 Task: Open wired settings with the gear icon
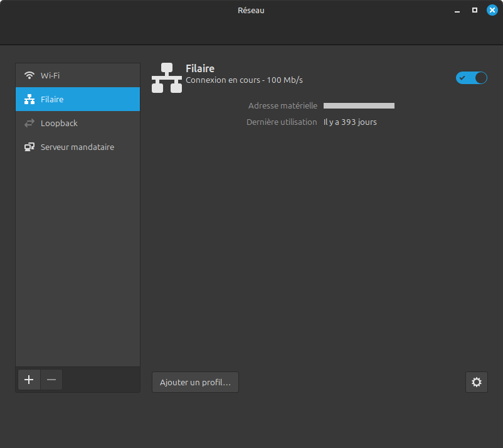(x=476, y=382)
